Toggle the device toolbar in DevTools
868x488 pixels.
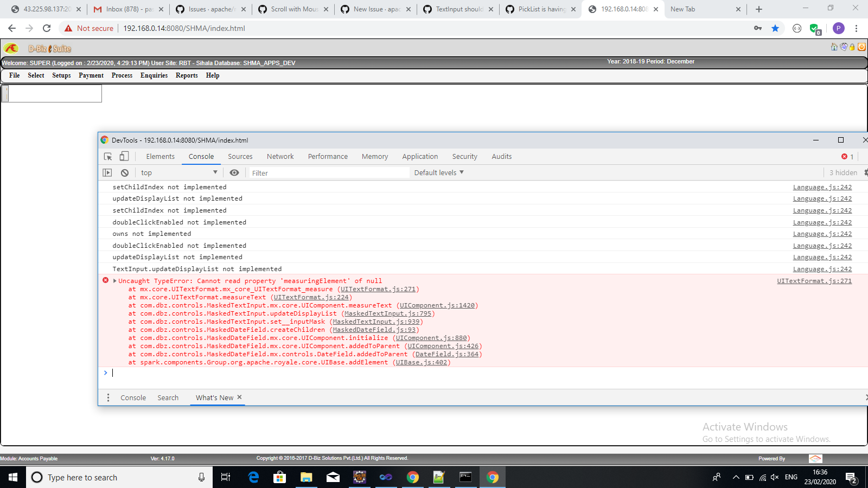pyautogui.click(x=124, y=156)
